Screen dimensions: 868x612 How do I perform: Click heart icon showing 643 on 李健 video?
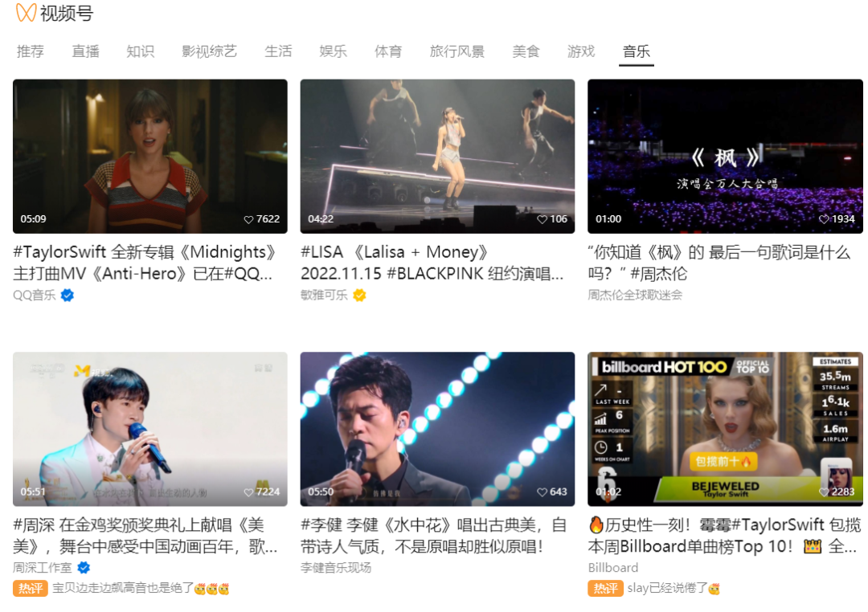pos(542,492)
